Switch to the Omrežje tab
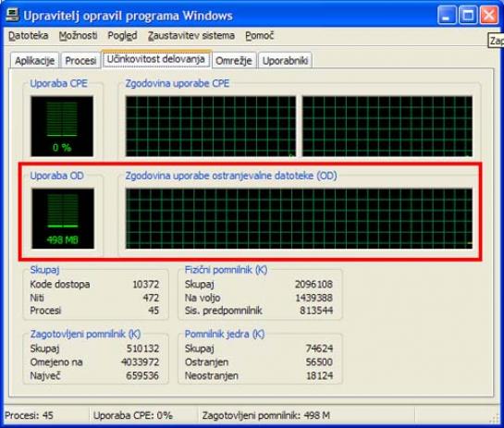Image resolution: width=504 pixels, height=428 pixels. point(234,60)
